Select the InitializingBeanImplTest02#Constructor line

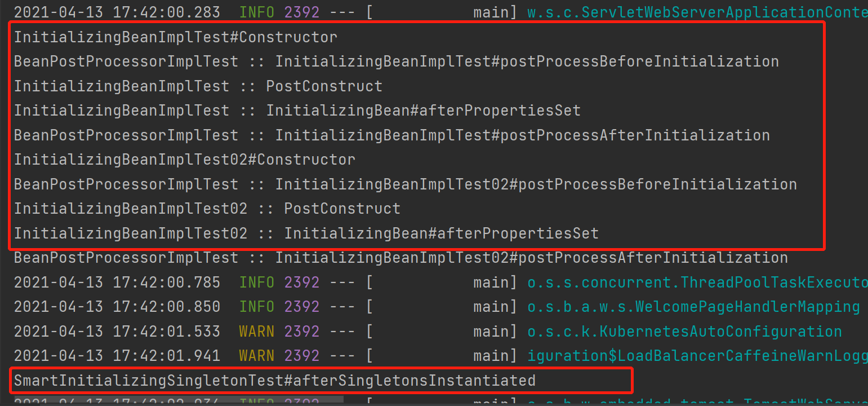185,160
